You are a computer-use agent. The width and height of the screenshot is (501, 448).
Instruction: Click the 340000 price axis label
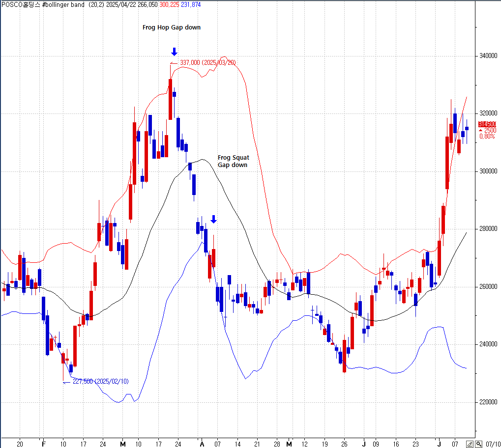(488, 56)
